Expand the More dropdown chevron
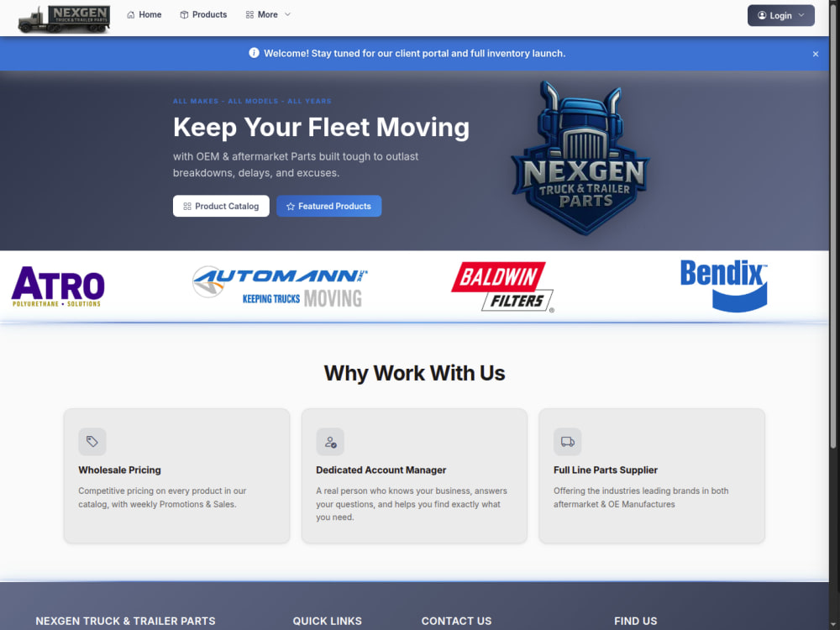 click(287, 15)
